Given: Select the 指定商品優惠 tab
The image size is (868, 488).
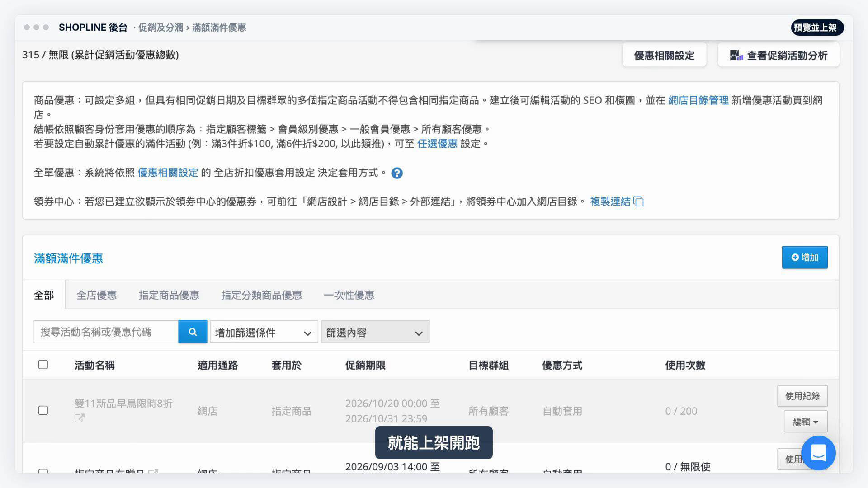Looking at the screenshot, I should tap(169, 295).
